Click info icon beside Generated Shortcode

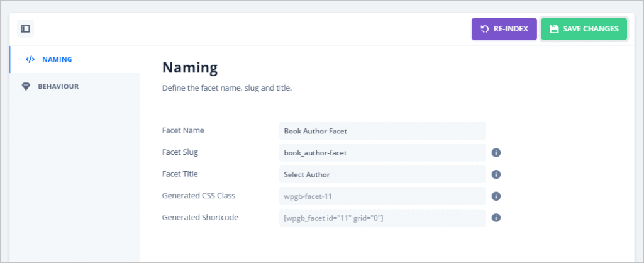[496, 218]
